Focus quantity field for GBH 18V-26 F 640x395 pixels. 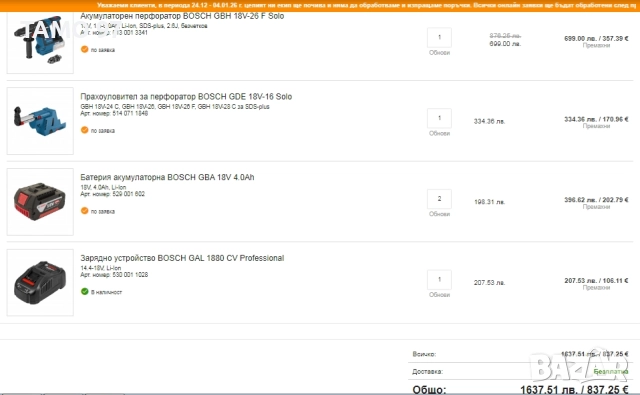439,38
